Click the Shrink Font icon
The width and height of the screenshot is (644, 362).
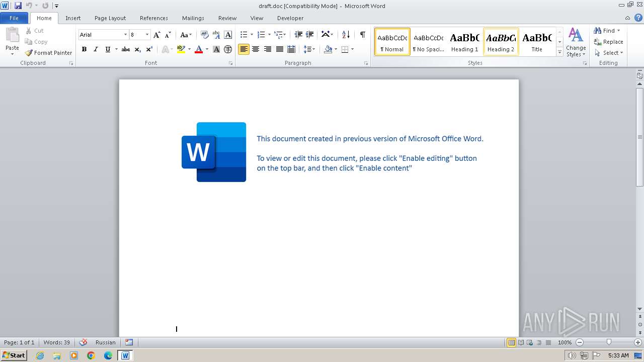[168, 35]
